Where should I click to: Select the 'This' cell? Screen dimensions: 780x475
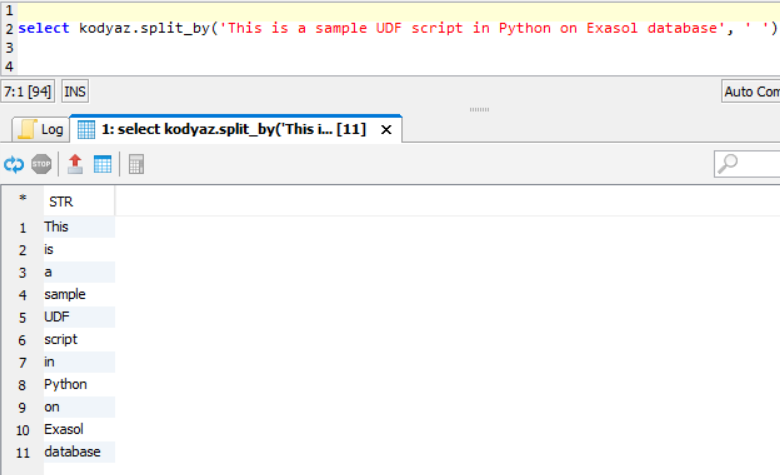pos(79,227)
